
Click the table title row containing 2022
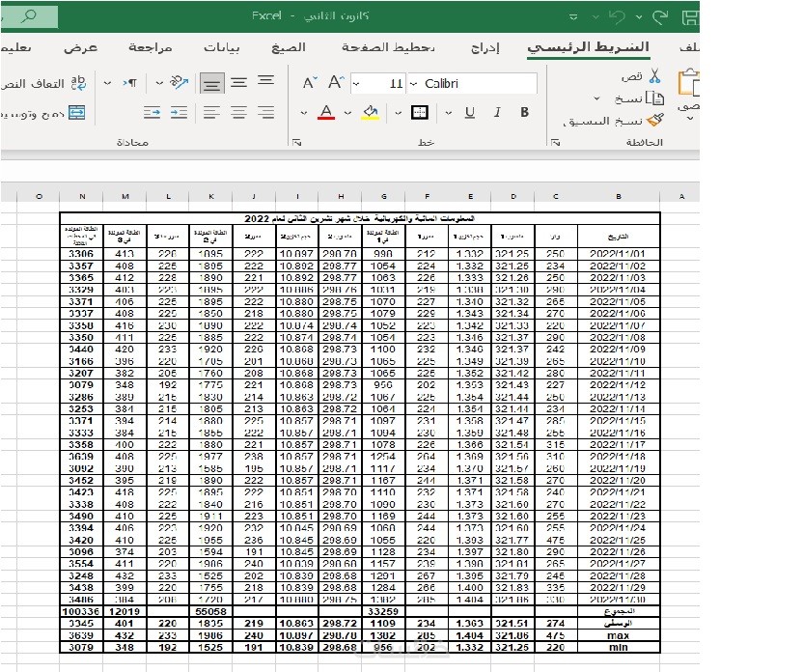pyautogui.click(x=359, y=219)
